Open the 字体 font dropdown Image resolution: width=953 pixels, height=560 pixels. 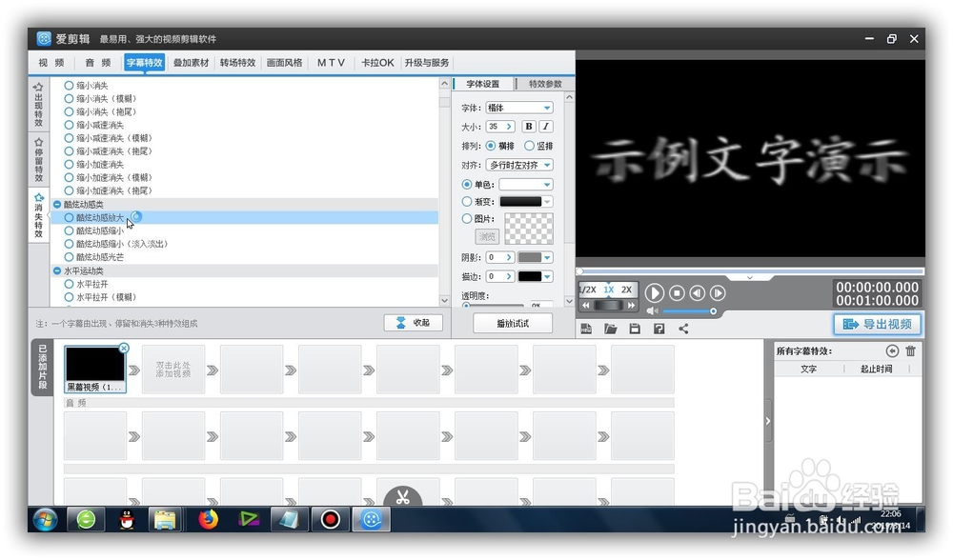(x=519, y=108)
